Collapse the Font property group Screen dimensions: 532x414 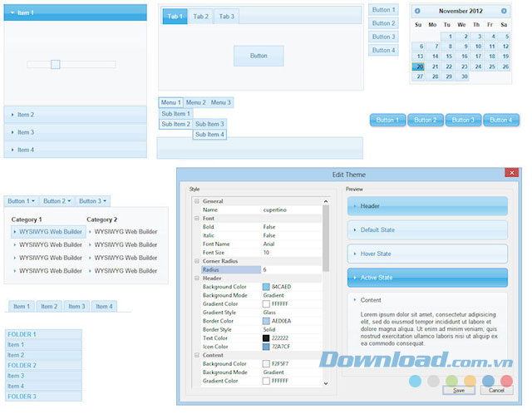196,218
